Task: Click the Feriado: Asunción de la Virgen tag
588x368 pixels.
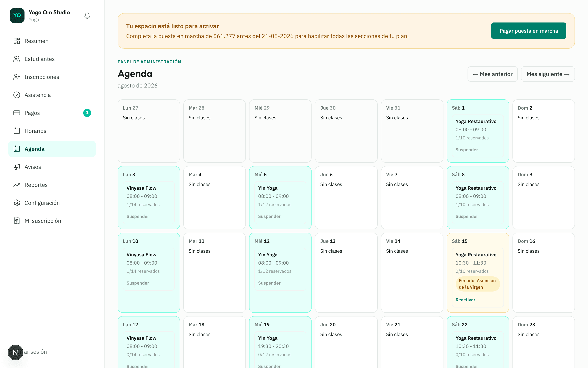Action: pyautogui.click(x=478, y=284)
